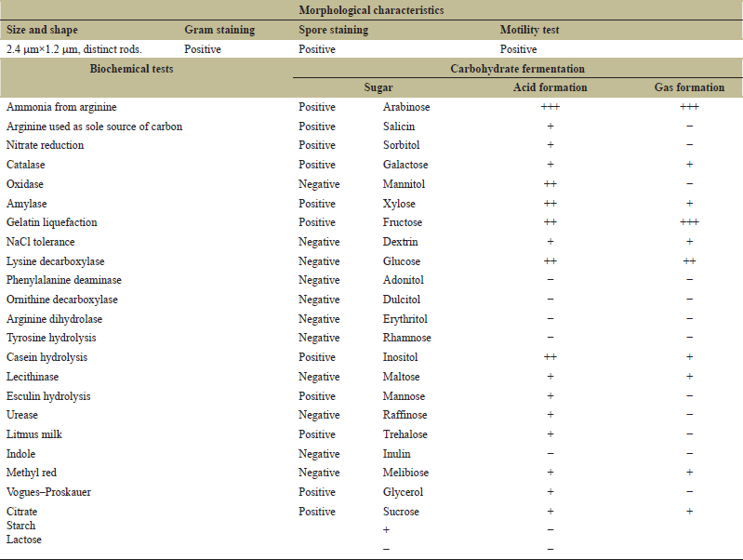
Task: Click the 'Arginine used as sole source of carbon' row
Action: pos(94,127)
